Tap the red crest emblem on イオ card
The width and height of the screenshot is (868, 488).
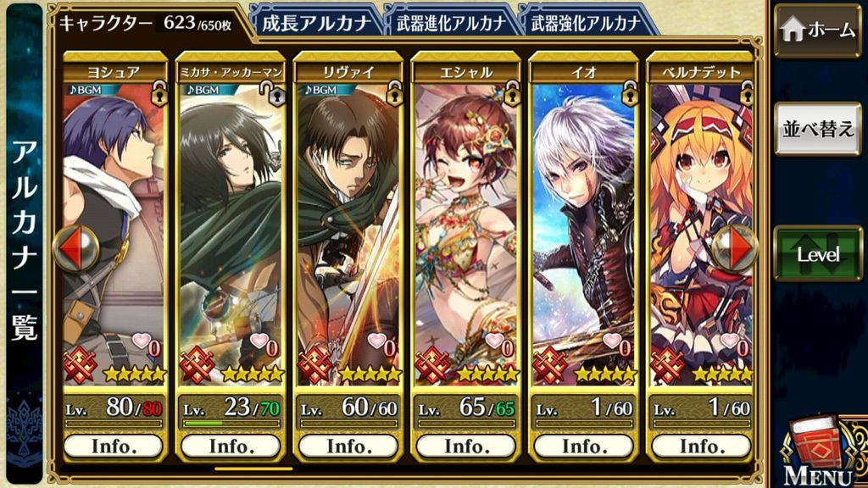pos(550,366)
